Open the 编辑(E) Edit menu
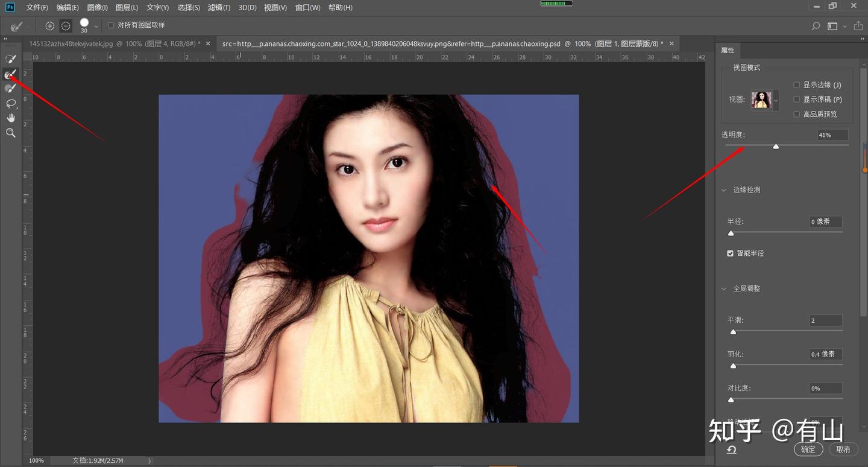Image resolution: width=868 pixels, height=467 pixels. tap(68, 8)
